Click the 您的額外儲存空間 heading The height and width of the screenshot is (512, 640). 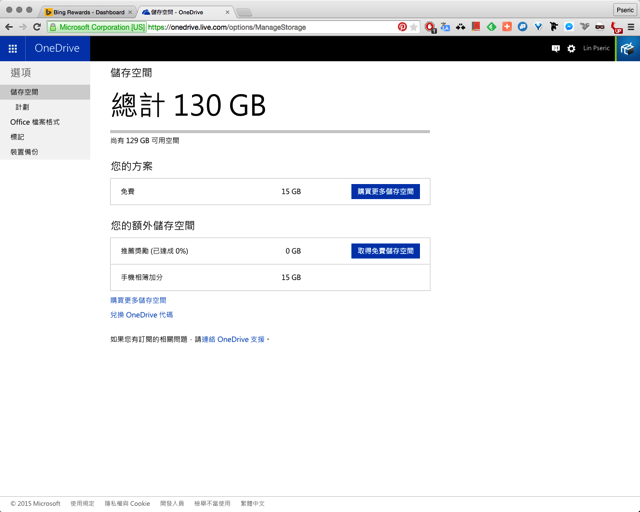[153, 225]
